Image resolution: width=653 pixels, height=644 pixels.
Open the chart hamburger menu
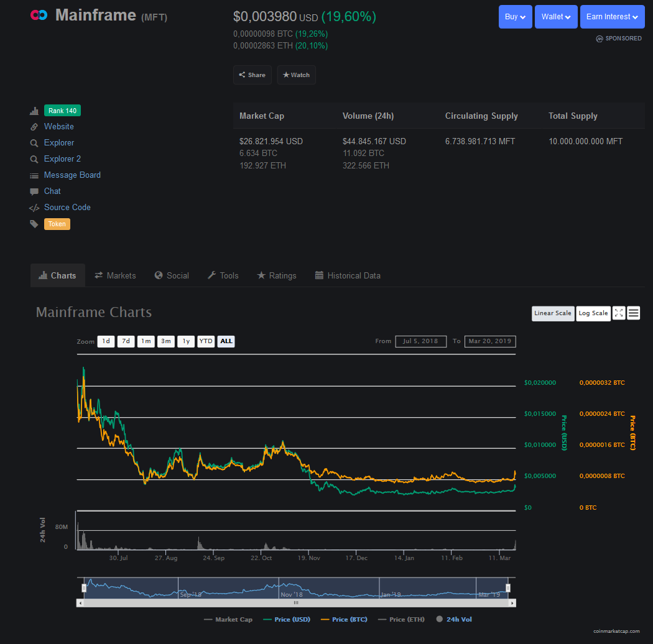coord(634,313)
